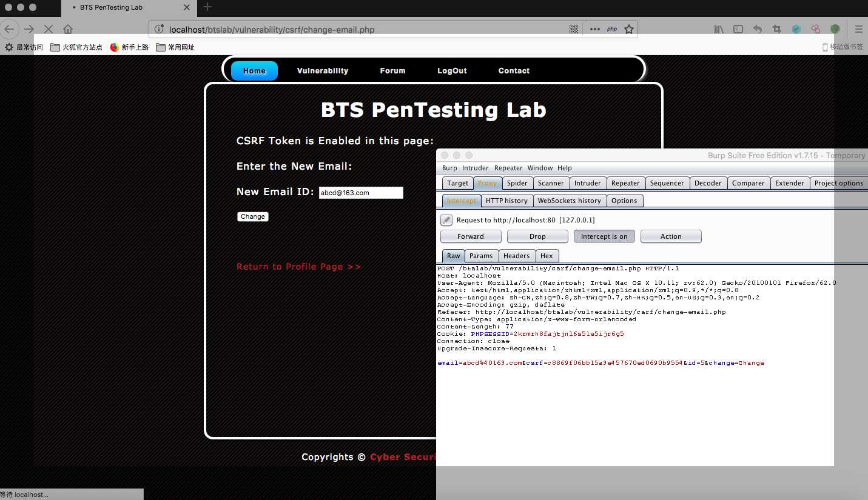Open the Intruder menu in menu bar
The height and width of the screenshot is (500, 868).
point(476,168)
